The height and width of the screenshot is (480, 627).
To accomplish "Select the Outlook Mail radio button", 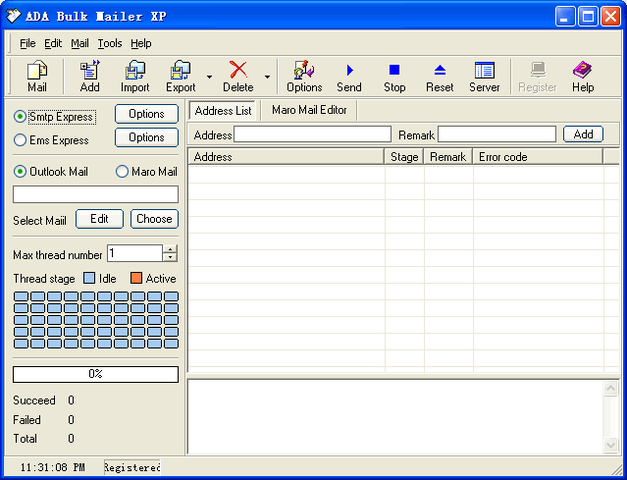I will click(20, 172).
